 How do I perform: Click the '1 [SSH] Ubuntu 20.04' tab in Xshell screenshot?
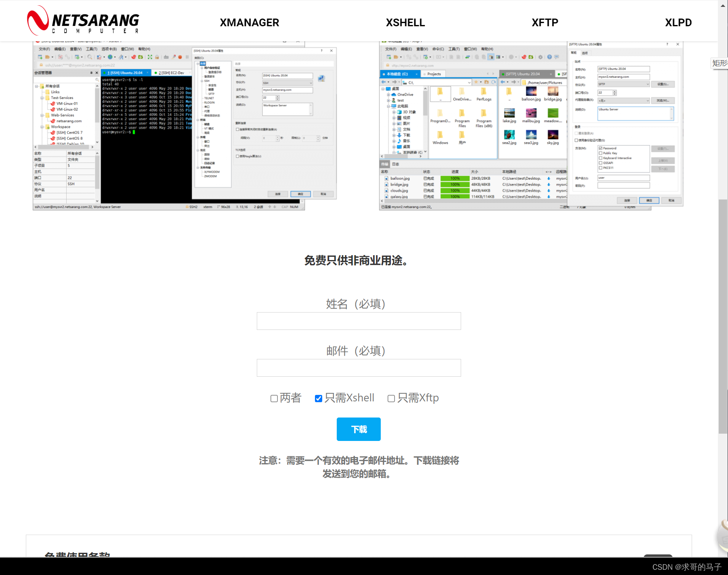pyautogui.click(x=125, y=73)
